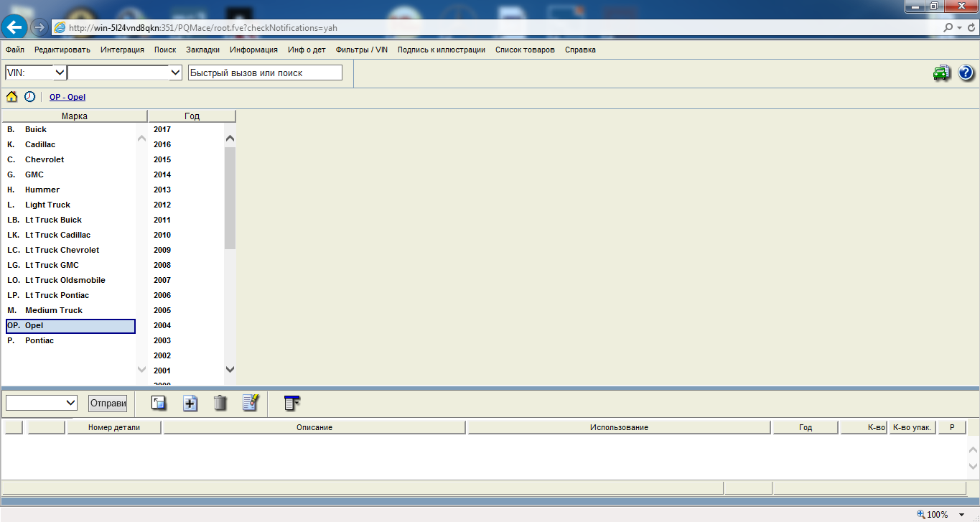Screen dimensions: 980x522
Task: Select Lt Truck Buick in the make list
Action: [70, 220]
